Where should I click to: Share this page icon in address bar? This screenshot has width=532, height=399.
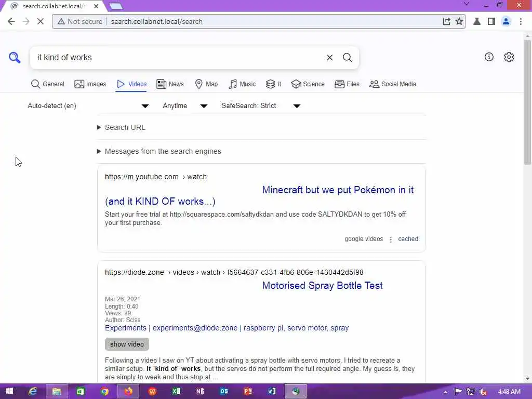(x=446, y=21)
